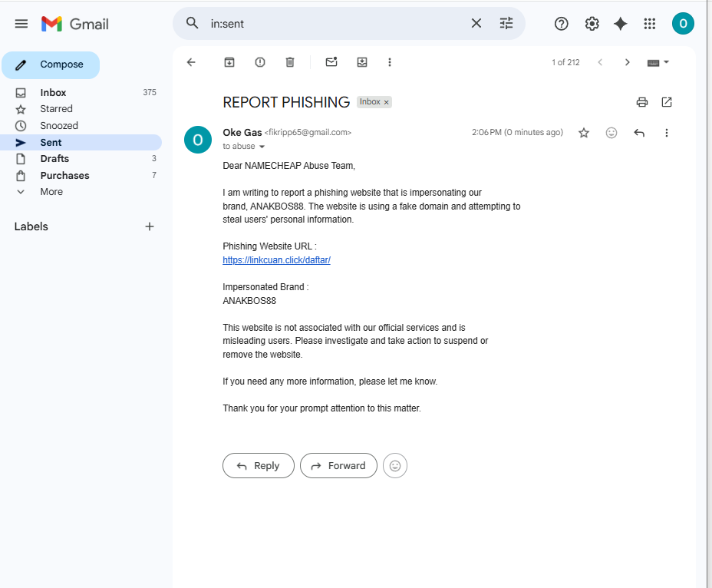Archive this email
This screenshot has width=712, height=588.
pyautogui.click(x=229, y=62)
